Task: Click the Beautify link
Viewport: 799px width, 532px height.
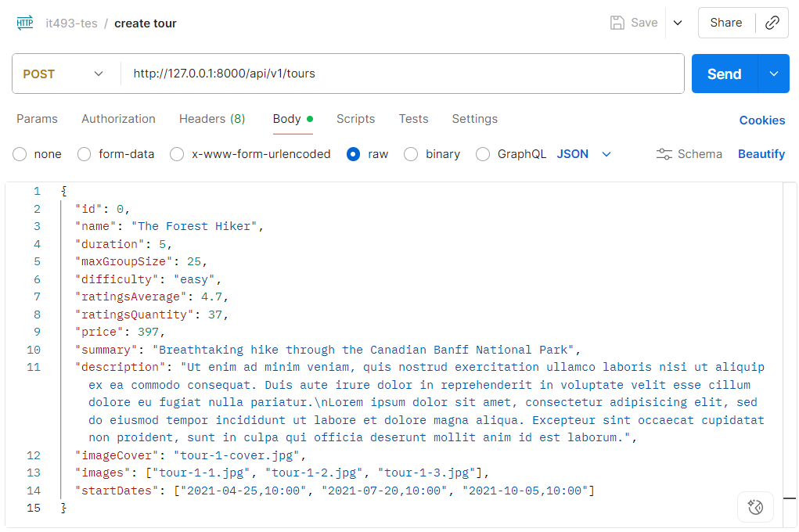Action: click(761, 154)
